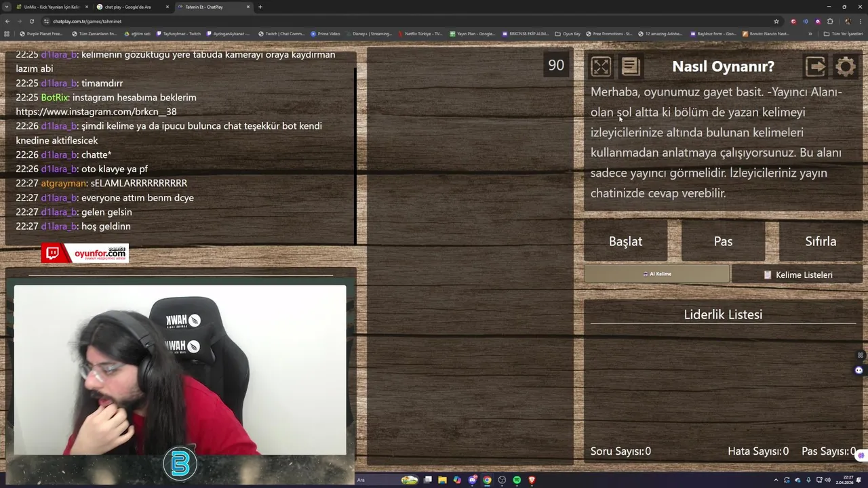The image size is (868, 488).
Task: Open the browser extensions puzzle icon
Action: click(830, 21)
